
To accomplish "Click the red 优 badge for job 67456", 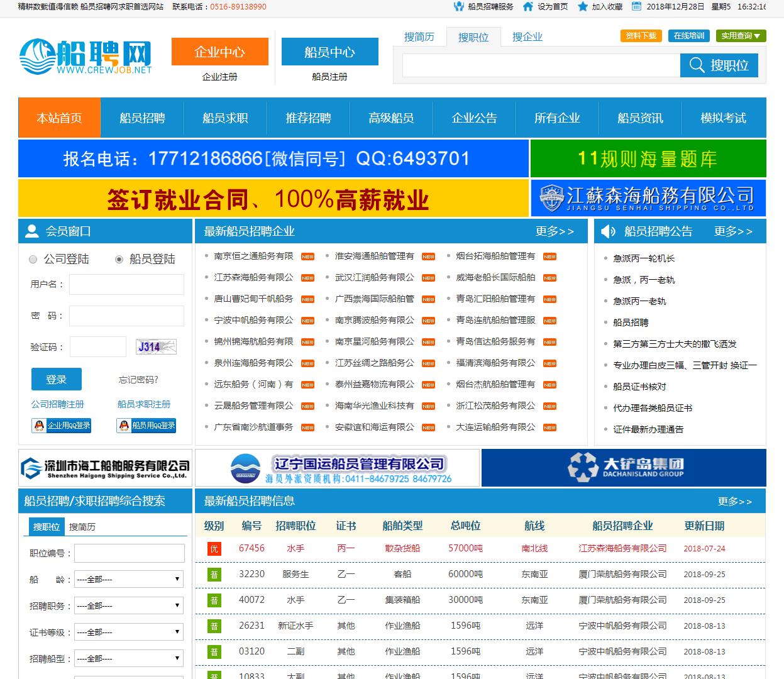I will [x=214, y=549].
